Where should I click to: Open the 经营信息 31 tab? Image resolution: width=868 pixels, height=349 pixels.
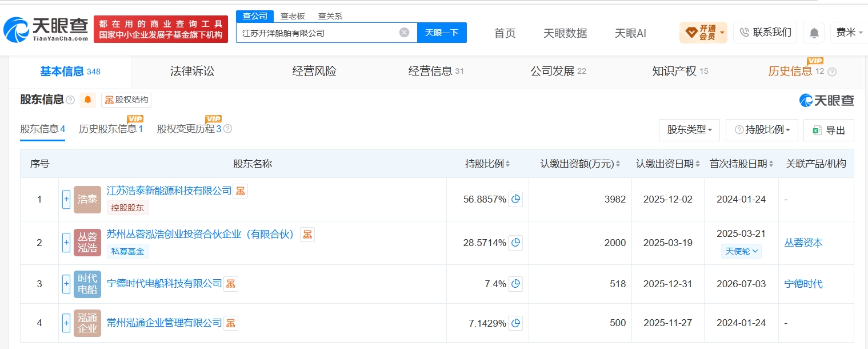coord(436,72)
